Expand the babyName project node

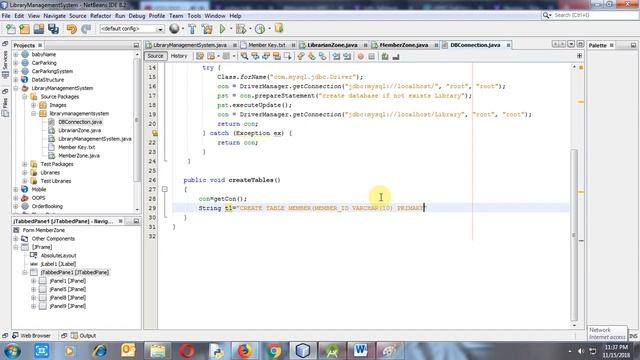(16, 54)
